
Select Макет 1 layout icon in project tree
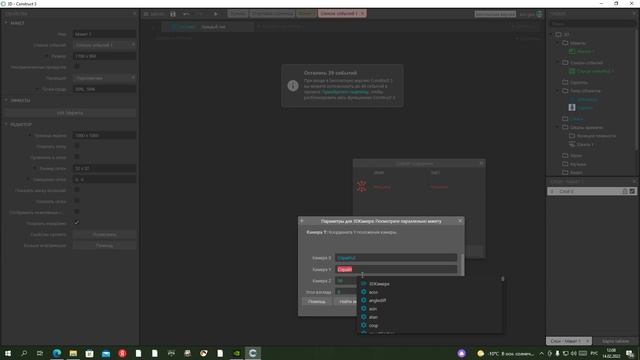pos(572,51)
